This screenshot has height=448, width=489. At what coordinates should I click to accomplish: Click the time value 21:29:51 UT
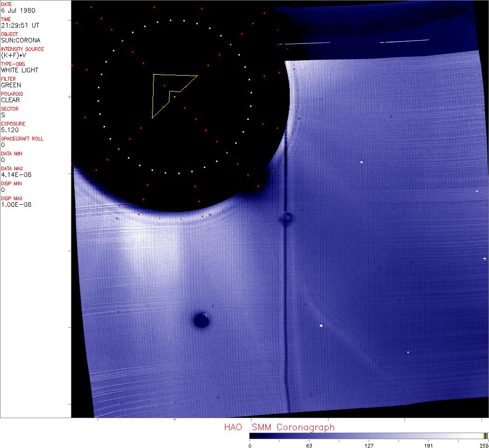(19, 25)
